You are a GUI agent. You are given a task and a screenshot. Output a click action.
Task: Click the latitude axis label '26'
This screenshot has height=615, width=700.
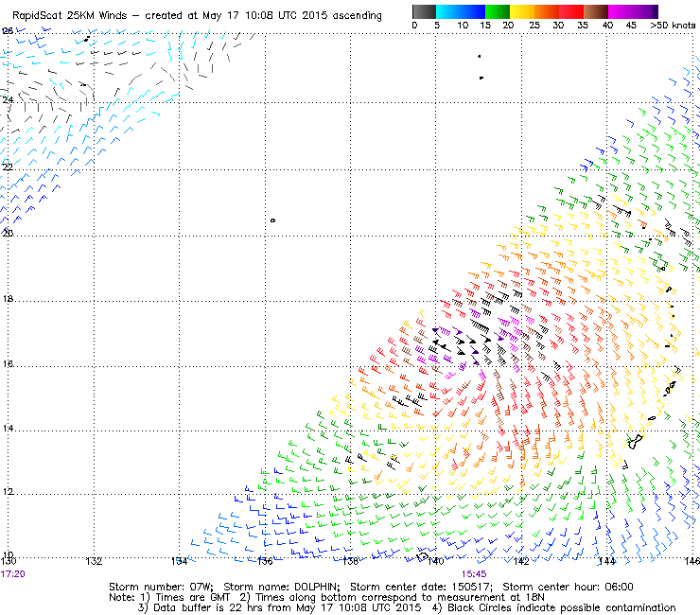click(8, 31)
